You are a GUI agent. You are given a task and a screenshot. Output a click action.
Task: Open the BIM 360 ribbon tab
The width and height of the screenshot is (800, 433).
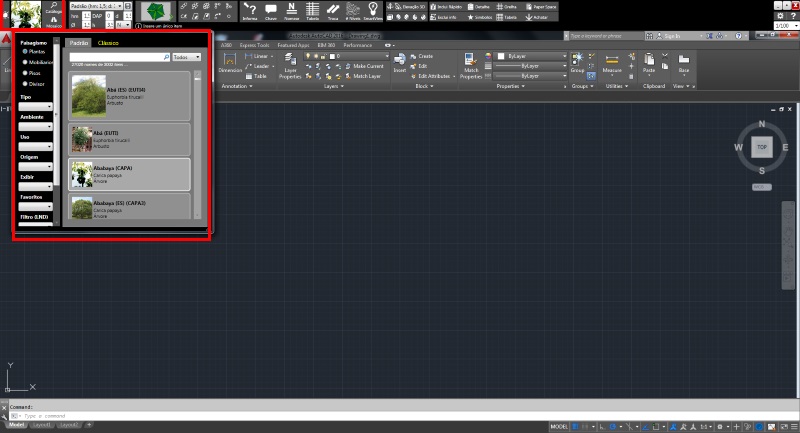coord(326,45)
